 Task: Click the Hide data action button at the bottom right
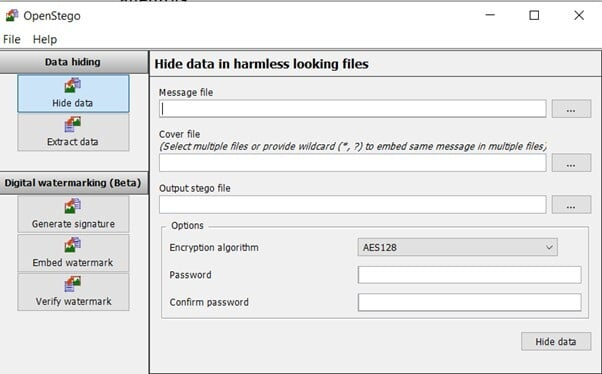tap(556, 341)
